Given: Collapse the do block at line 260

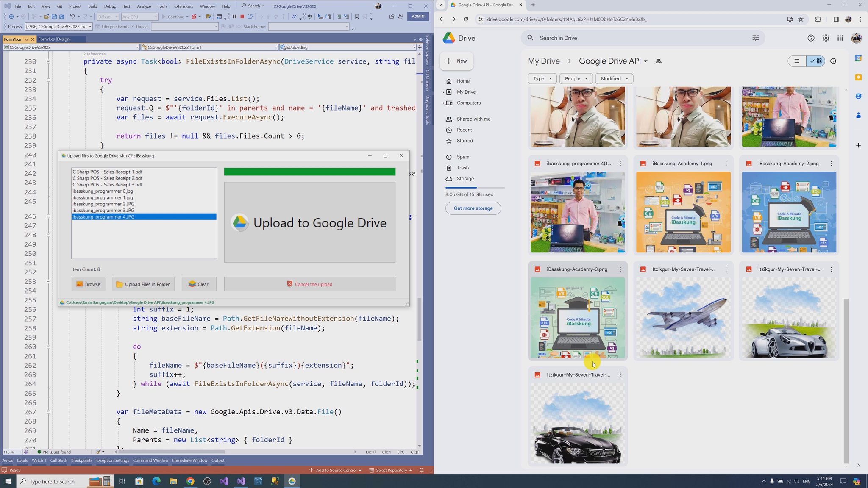Looking at the screenshot, I should click(x=48, y=347).
